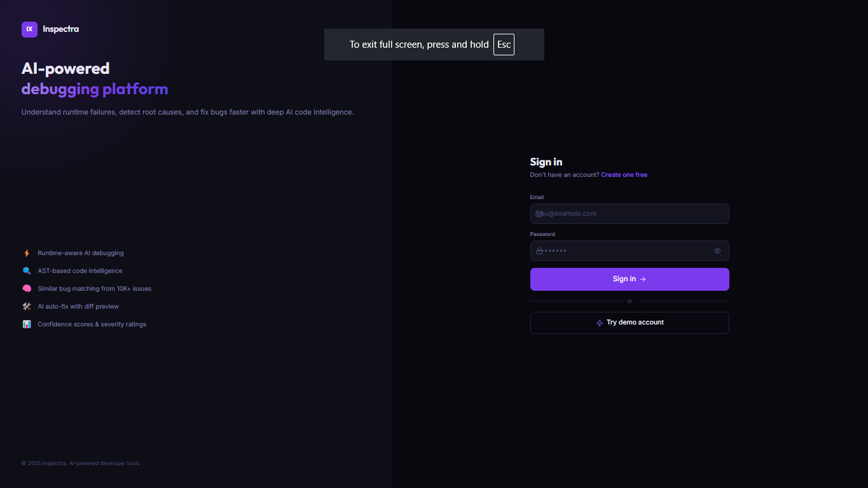Click the envelope icon in the Email field

click(539, 214)
